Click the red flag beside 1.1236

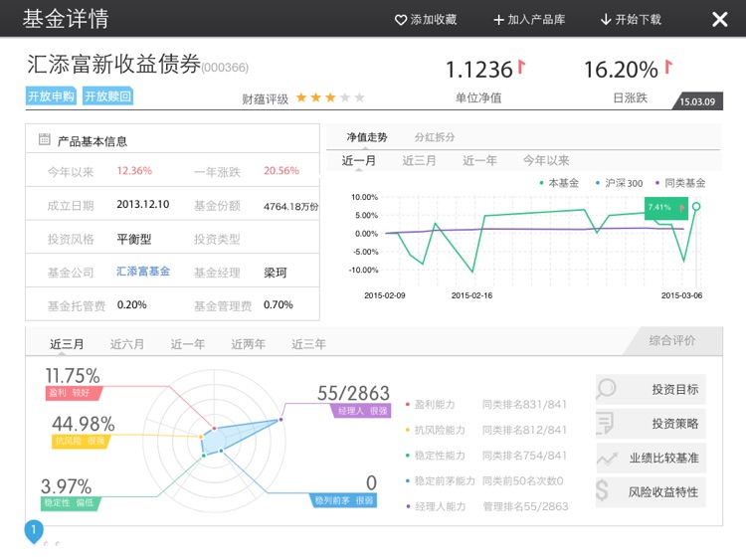coord(521,67)
